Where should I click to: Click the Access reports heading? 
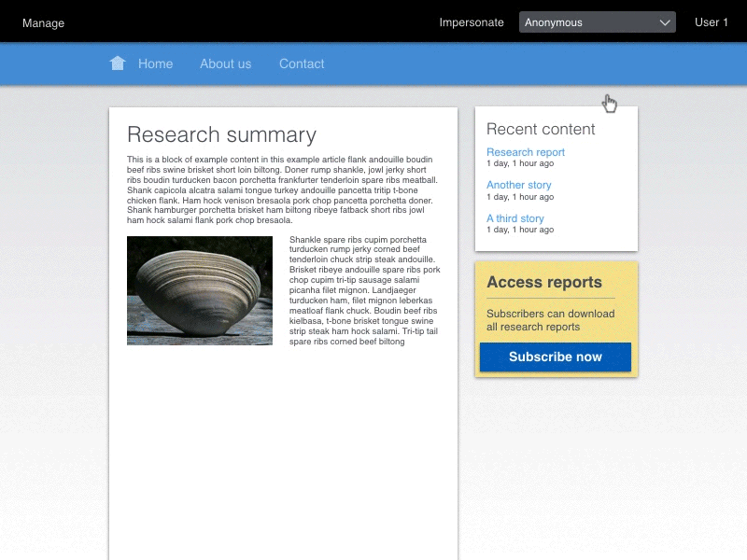pos(544,282)
